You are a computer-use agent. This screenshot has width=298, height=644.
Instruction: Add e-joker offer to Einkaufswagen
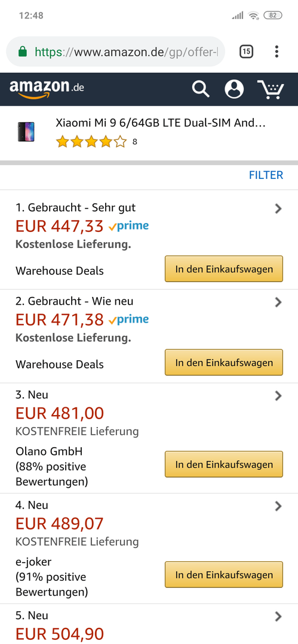(x=224, y=575)
